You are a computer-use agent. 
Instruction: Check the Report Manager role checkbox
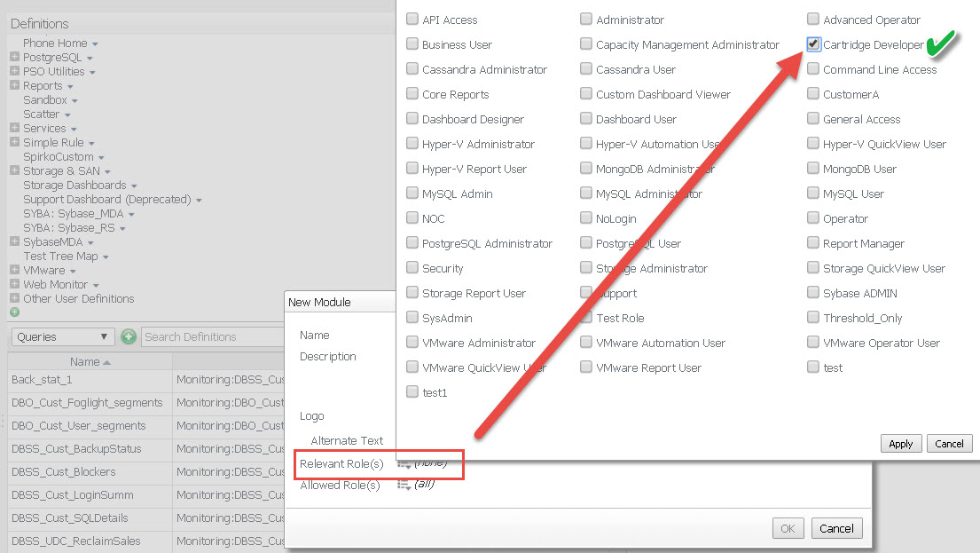[x=813, y=243]
